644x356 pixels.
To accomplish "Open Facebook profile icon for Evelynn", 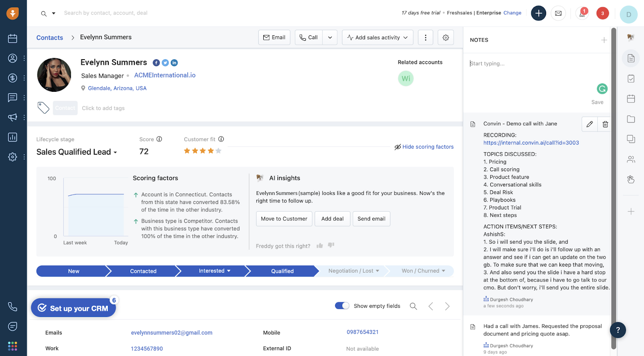I will pos(156,63).
